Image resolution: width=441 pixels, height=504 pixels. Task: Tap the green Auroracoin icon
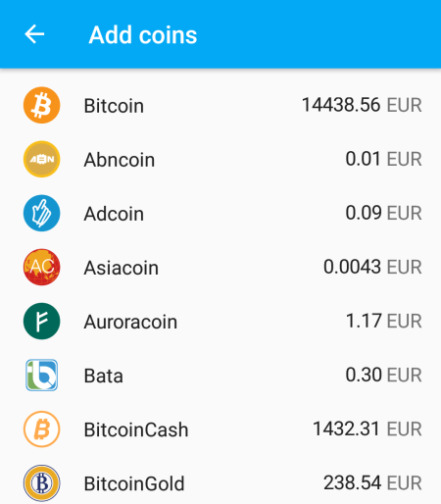pos(41,321)
